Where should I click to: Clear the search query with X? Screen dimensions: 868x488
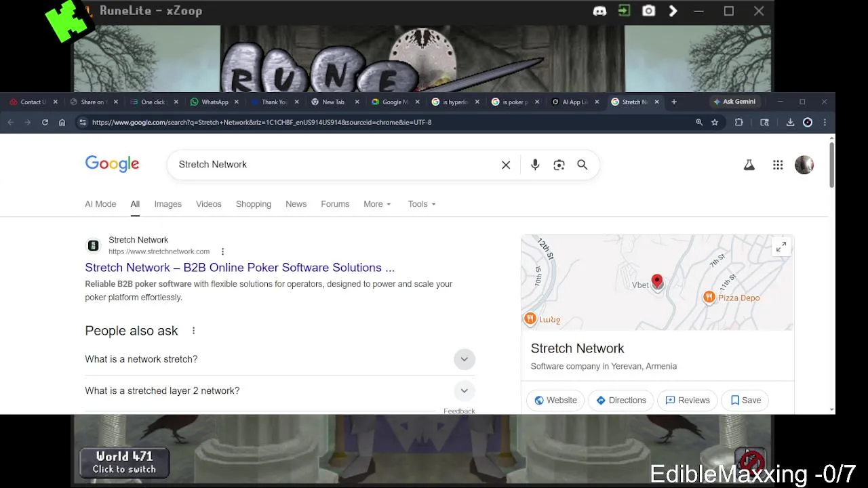[506, 165]
